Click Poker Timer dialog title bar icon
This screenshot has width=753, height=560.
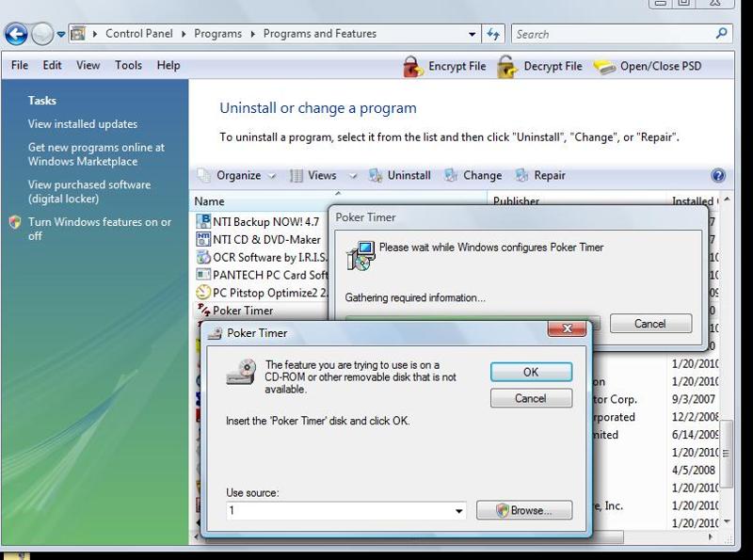click(x=215, y=333)
